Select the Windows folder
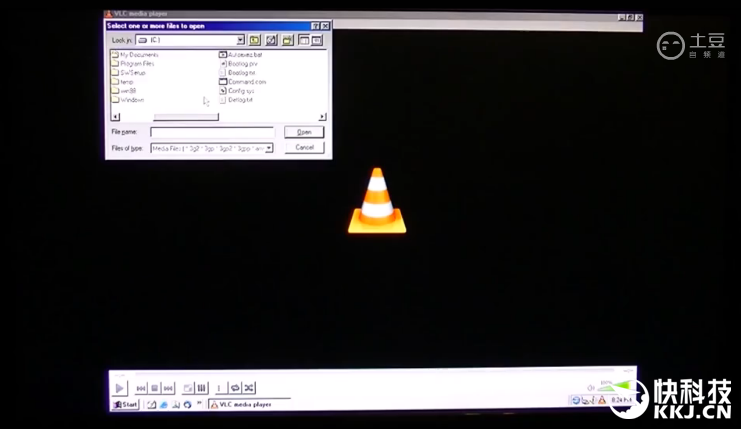 pyautogui.click(x=128, y=100)
